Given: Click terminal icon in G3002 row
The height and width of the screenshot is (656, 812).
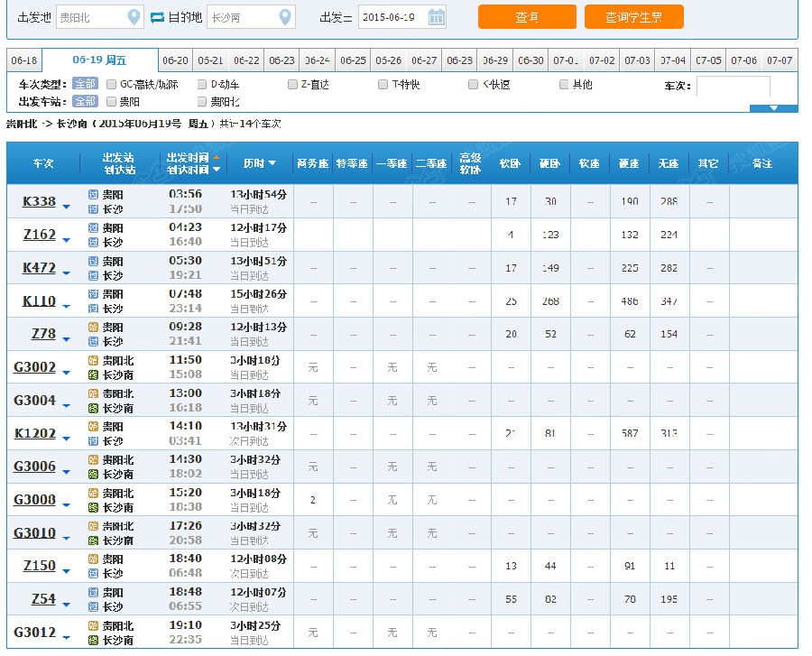Looking at the screenshot, I should point(93,374).
